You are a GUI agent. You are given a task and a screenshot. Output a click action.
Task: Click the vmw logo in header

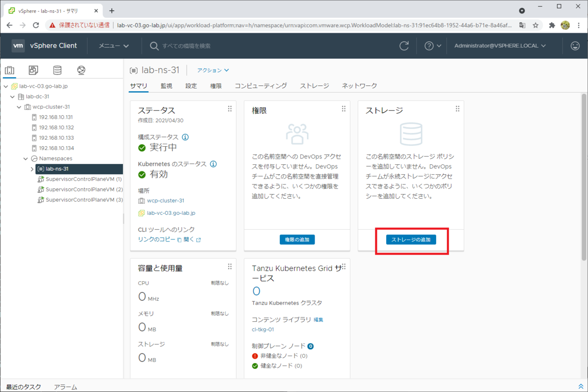tap(18, 46)
